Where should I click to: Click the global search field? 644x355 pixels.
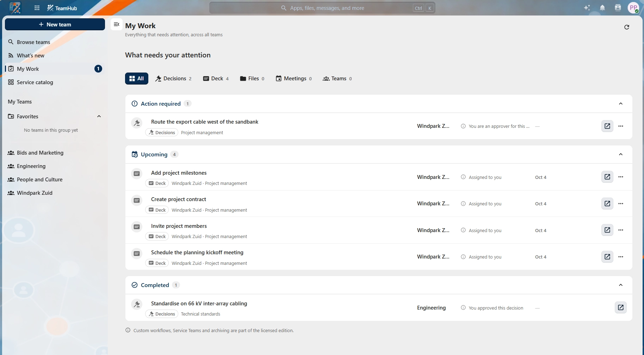tap(322, 8)
